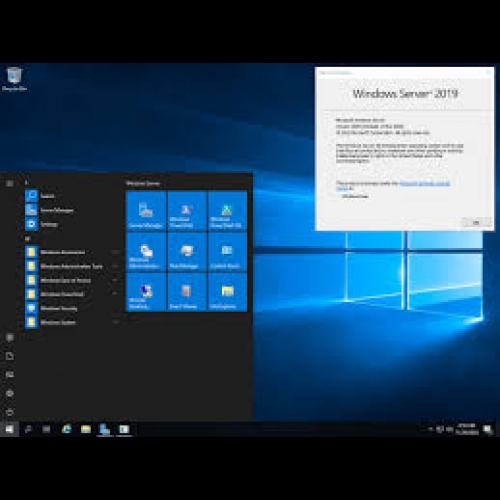This screenshot has height=500, width=500.
Task: Open the Microsoft Software License Terms link
Action: point(424,183)
